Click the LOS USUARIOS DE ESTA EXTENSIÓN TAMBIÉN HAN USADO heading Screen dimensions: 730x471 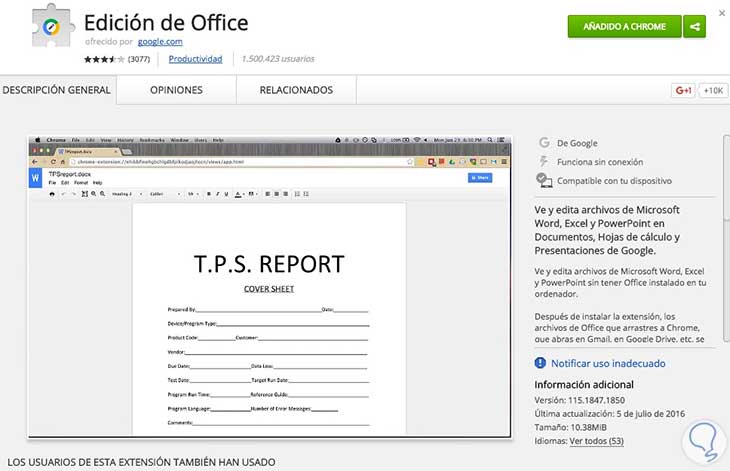pos(142,462)
